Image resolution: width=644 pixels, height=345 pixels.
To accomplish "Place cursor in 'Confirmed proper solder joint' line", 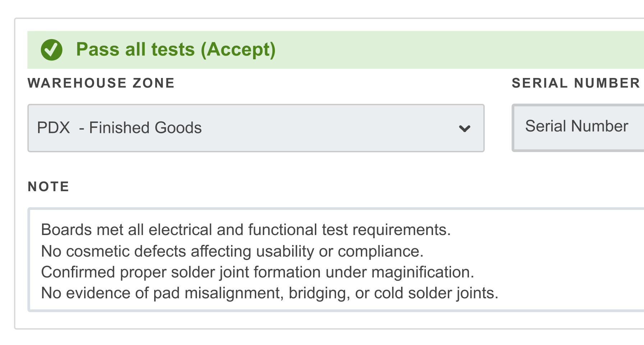I will tap(258, 272).
